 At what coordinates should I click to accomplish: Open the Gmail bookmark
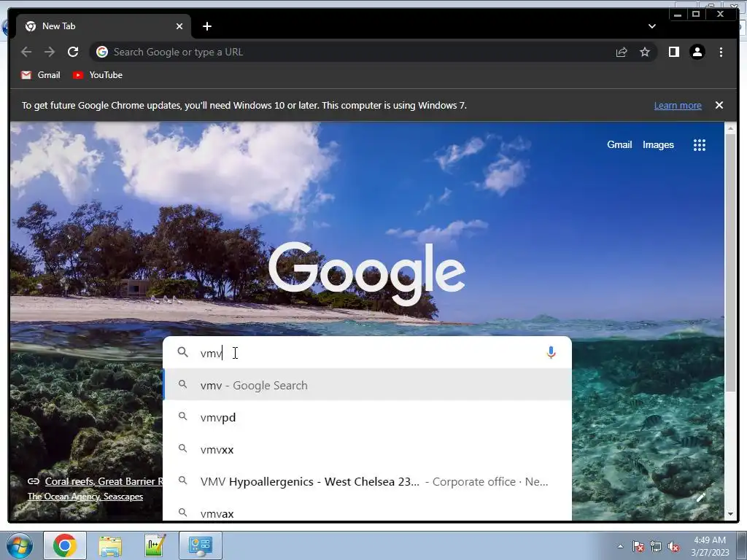coord(41,75)
